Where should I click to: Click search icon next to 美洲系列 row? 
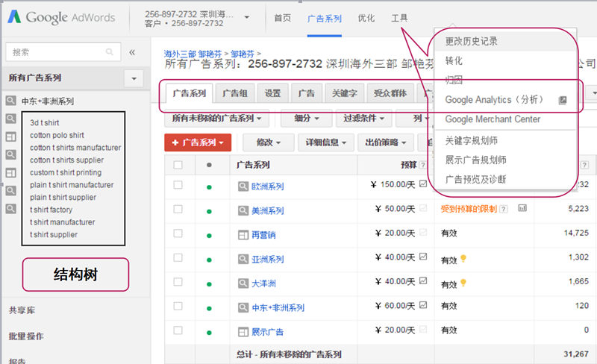point(243,210)
